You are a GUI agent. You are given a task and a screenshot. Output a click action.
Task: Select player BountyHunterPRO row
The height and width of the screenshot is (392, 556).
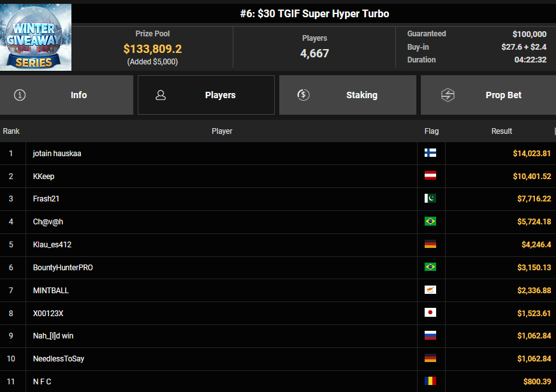tap(62, 268)
